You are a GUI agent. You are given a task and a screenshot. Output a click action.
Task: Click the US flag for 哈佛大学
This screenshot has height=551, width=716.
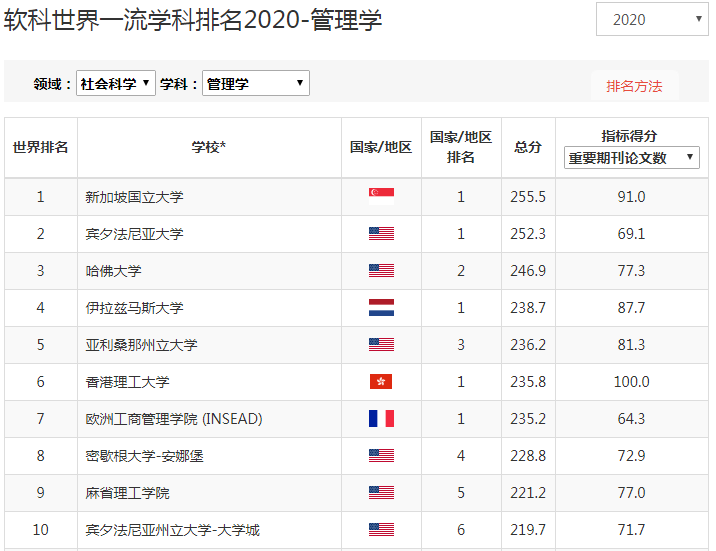381,271
